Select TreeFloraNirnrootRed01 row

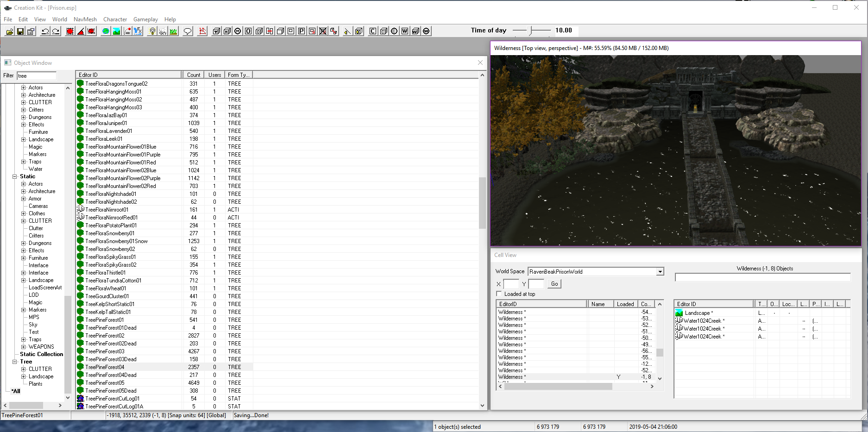click(164, 218)
